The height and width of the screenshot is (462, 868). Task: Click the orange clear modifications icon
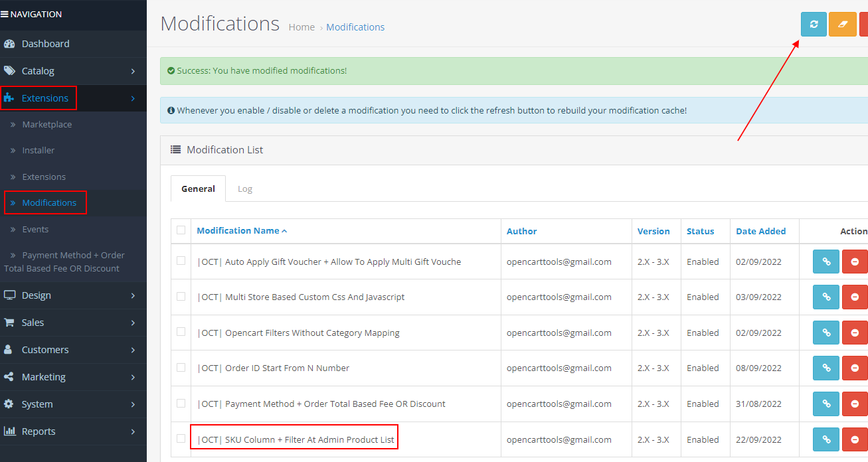842,24
